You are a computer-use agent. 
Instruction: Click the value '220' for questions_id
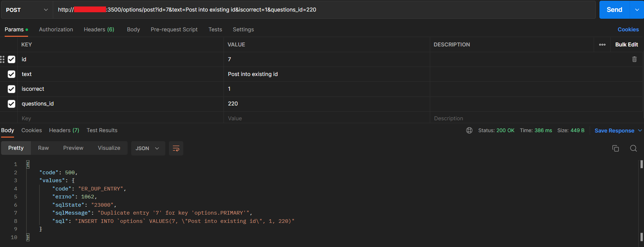[233, 104]
